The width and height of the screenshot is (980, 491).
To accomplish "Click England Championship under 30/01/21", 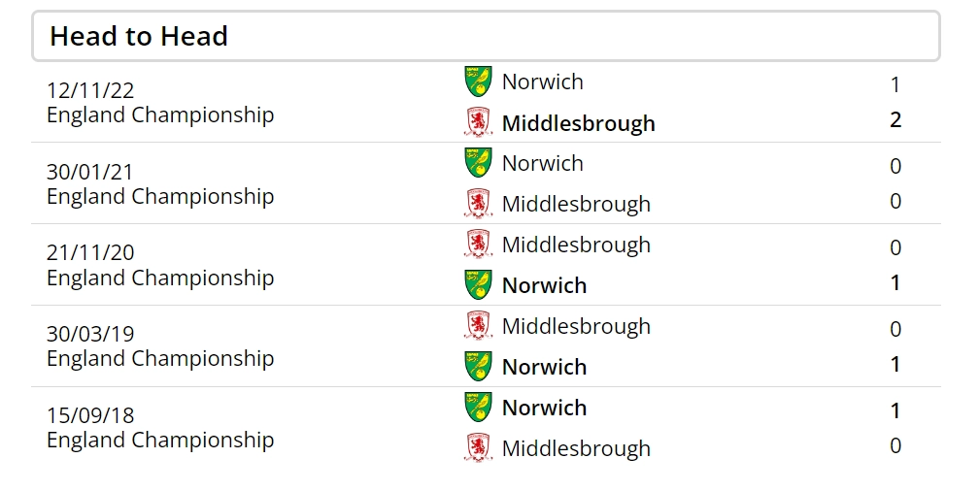I will pyautogui.click(x=160, y=196).
